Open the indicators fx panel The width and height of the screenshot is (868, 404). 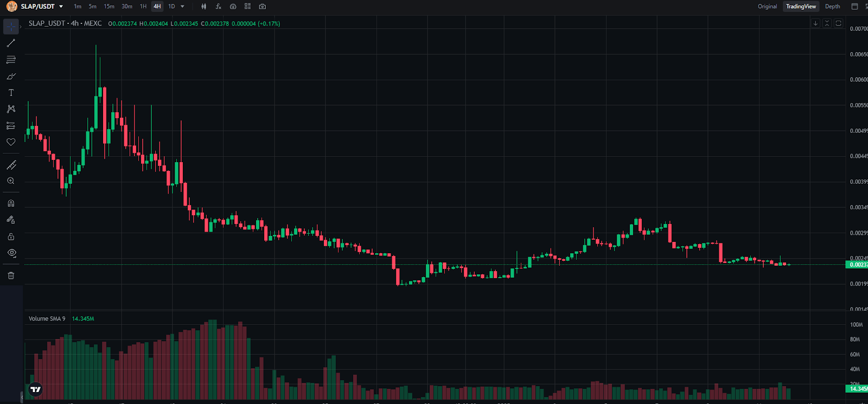[x=218, y=6]
